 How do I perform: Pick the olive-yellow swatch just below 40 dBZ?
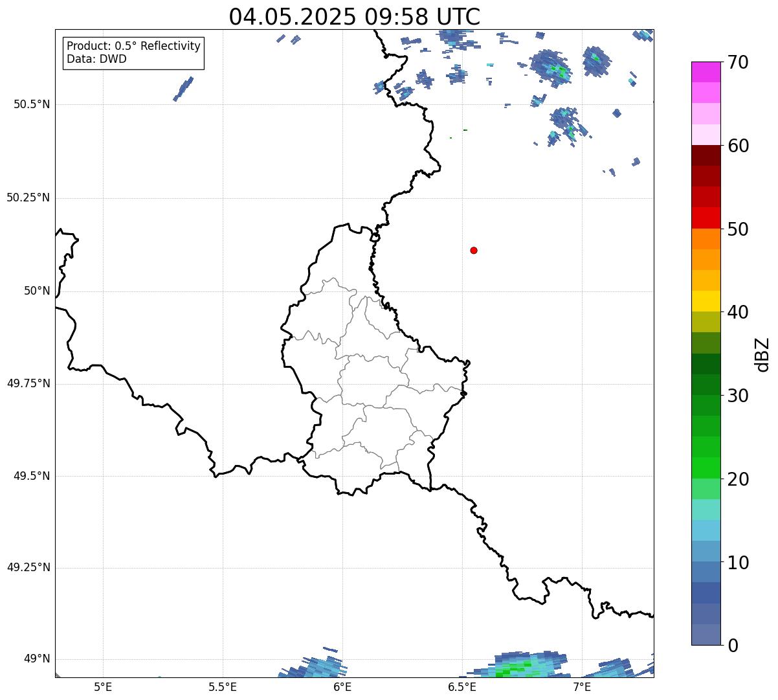(706, 322)
